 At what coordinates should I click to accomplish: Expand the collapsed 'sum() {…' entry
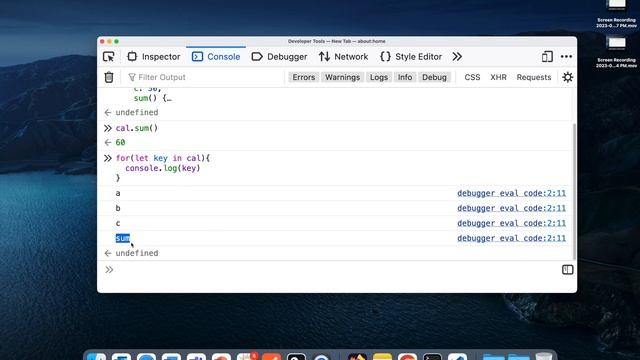[x=153, y=98]
